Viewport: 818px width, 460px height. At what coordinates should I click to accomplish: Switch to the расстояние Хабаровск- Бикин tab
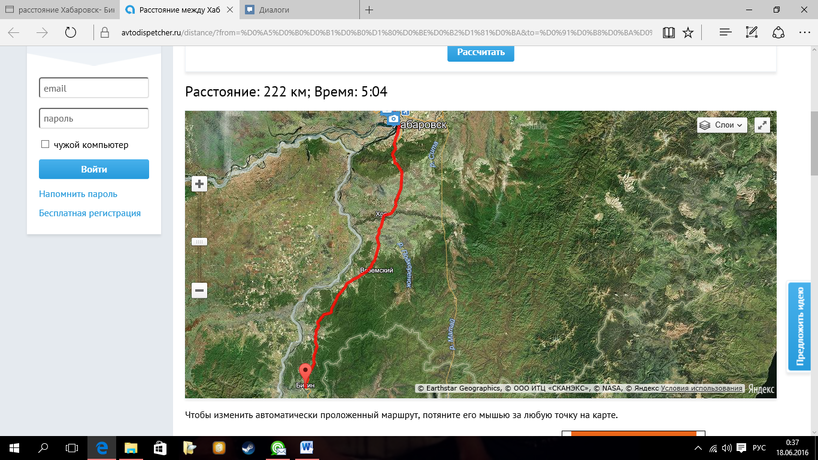click(59, 10)
